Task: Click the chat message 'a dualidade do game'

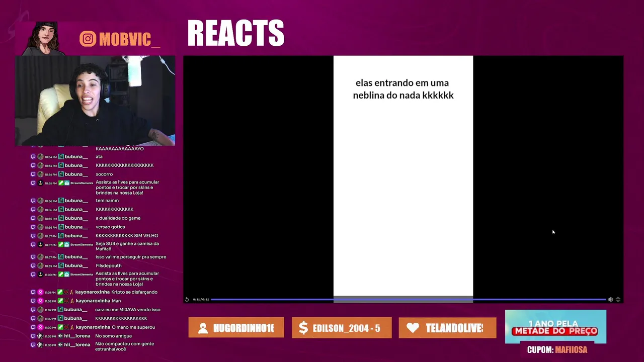Action: coord(118,218)
